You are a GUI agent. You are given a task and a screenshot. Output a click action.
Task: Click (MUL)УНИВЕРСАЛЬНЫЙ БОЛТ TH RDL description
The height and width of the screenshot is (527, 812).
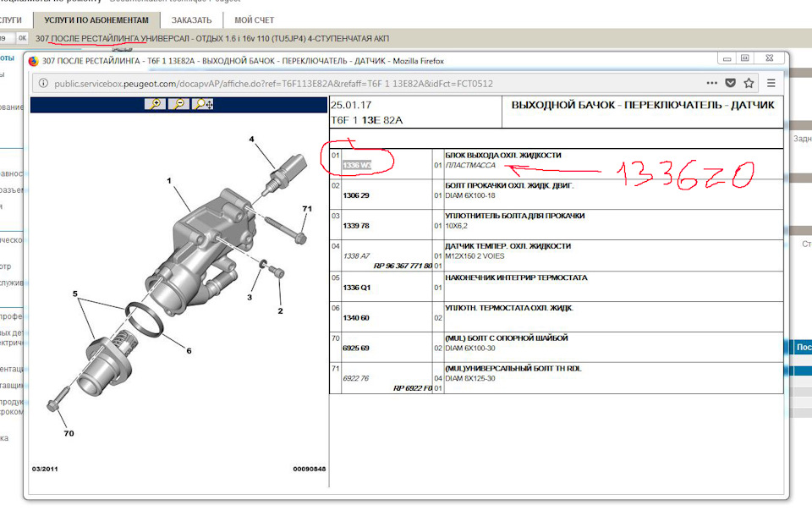click(513, 369)
